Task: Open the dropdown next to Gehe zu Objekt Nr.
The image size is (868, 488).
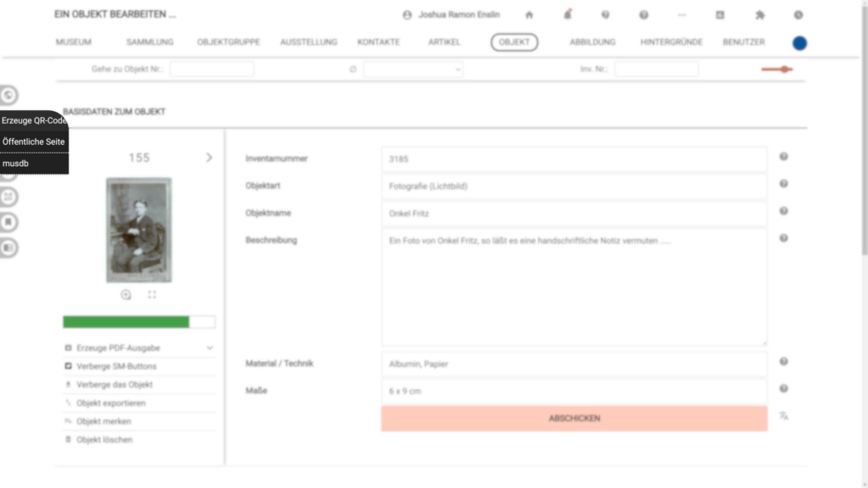Action: pyautogui.click(x=413, y=69)
